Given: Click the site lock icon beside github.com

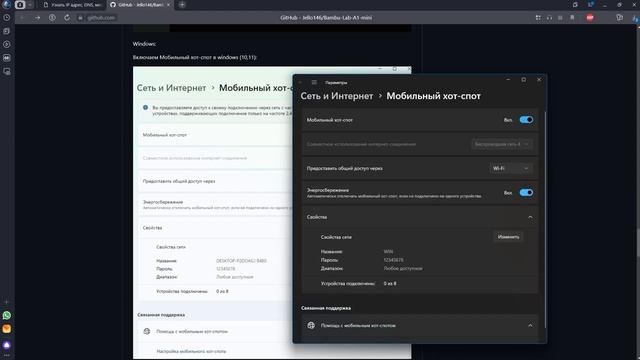Looking at the screenshot, I should click(x=80, y=18).
